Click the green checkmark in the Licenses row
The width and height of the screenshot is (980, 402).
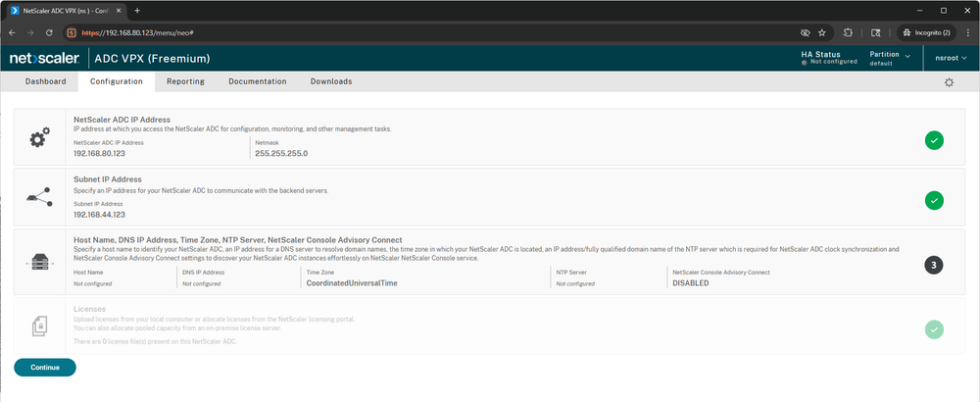pyautogui.click(x=934, y=329)
